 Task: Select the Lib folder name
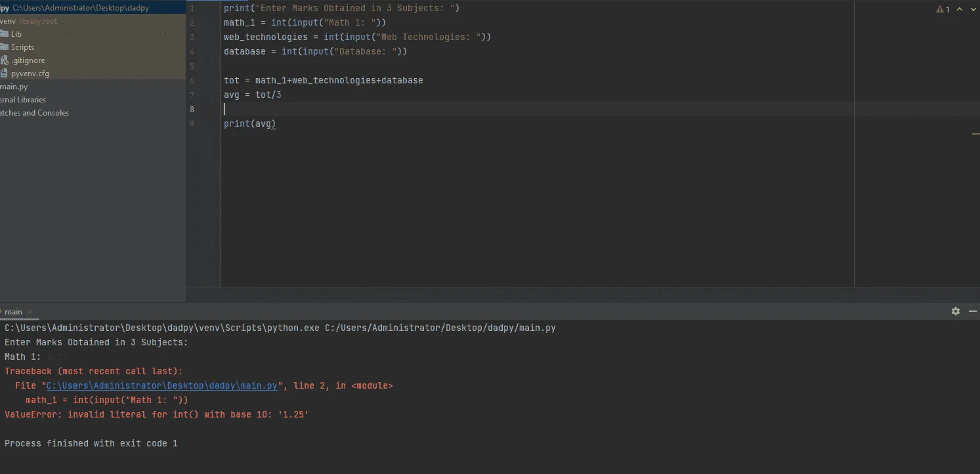tap(16, 34)
